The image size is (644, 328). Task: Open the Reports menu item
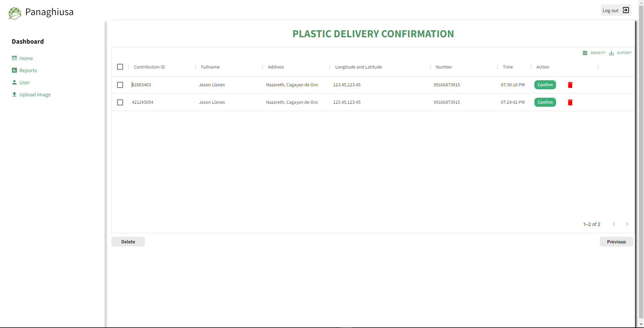coord(28,71)
